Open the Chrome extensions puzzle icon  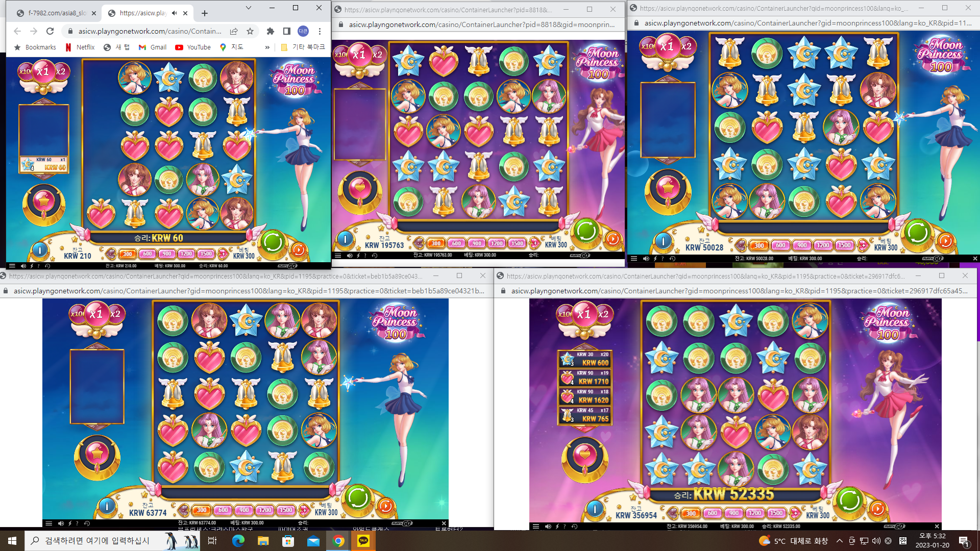point(271,31)
